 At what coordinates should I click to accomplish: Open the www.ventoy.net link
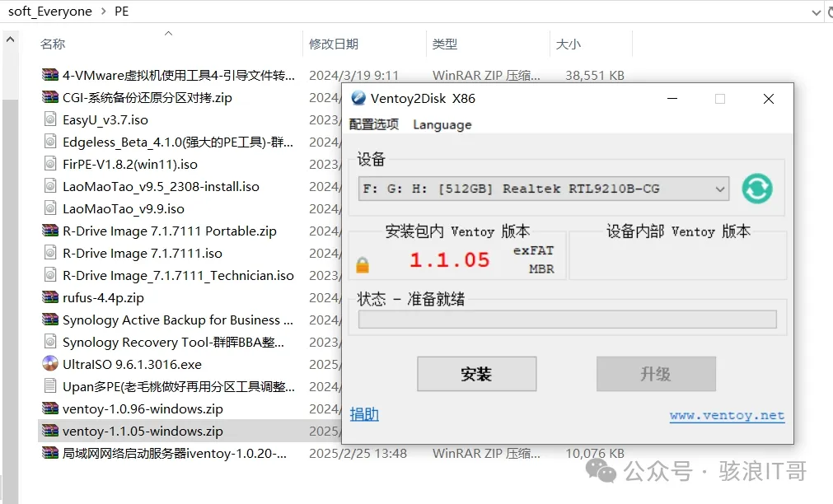coord(727,415)
